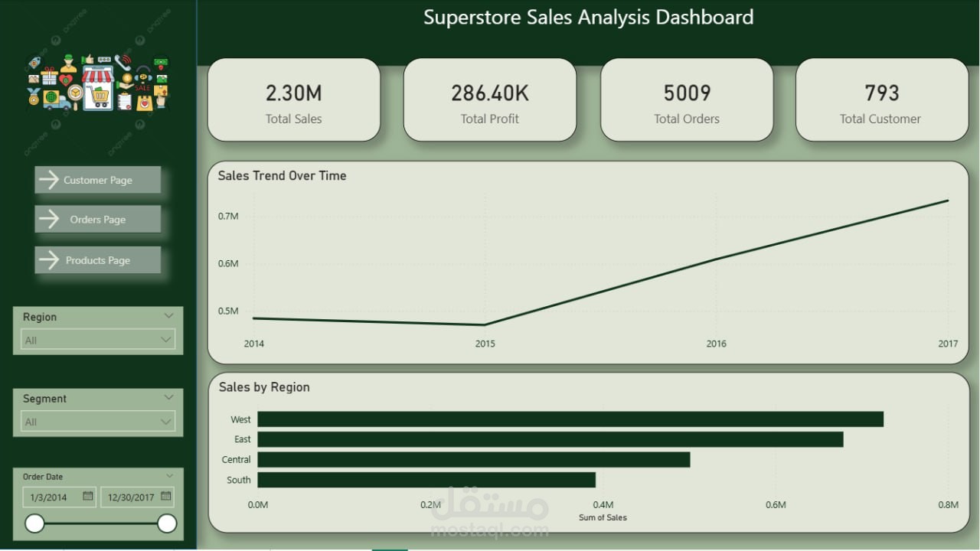Screen dimensions: 980x551
Task: Open the end date calendar picker icon
Action: click(166, 496)
